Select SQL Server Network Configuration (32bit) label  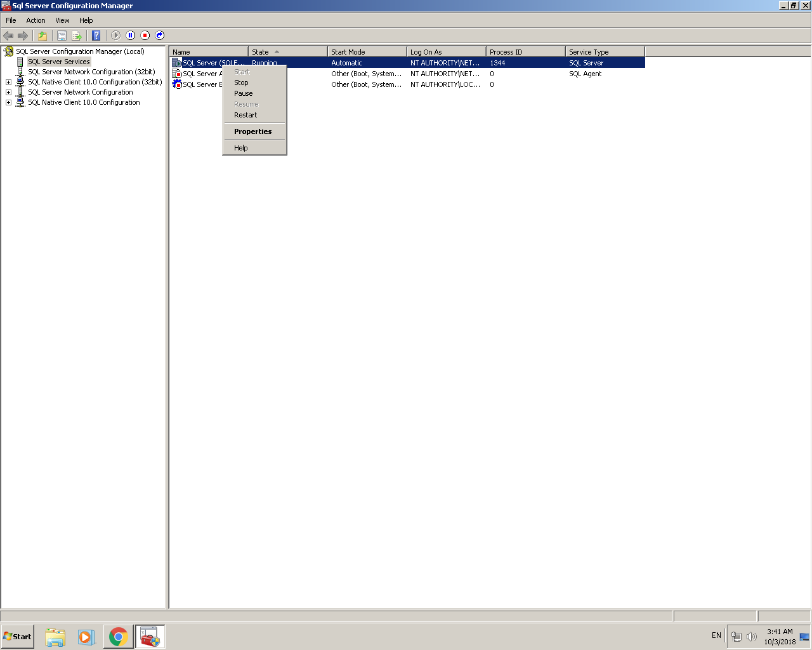(x=91, y=72)
